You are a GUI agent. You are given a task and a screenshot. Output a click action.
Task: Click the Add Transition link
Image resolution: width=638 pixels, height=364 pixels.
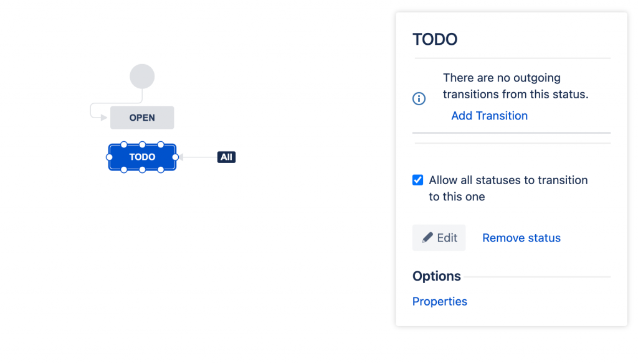(x=489, y=116)
